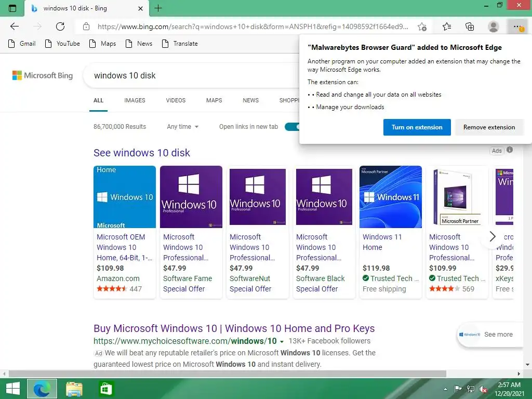Switch to the NEWS search tab
Image resolution: width=532 pixels, height=399 pixels.
[251, 100]
